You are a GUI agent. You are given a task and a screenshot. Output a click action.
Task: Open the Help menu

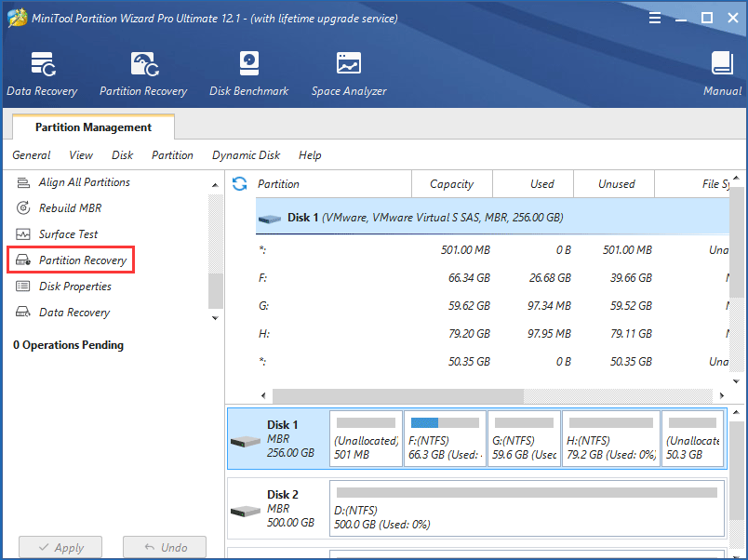(x=310, y=155)
